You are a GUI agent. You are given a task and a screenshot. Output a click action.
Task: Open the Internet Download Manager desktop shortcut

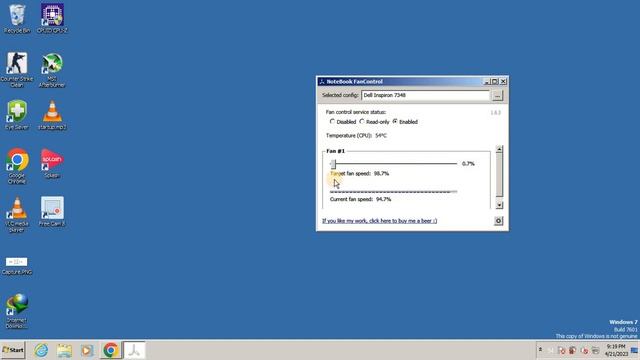(17, 311)
